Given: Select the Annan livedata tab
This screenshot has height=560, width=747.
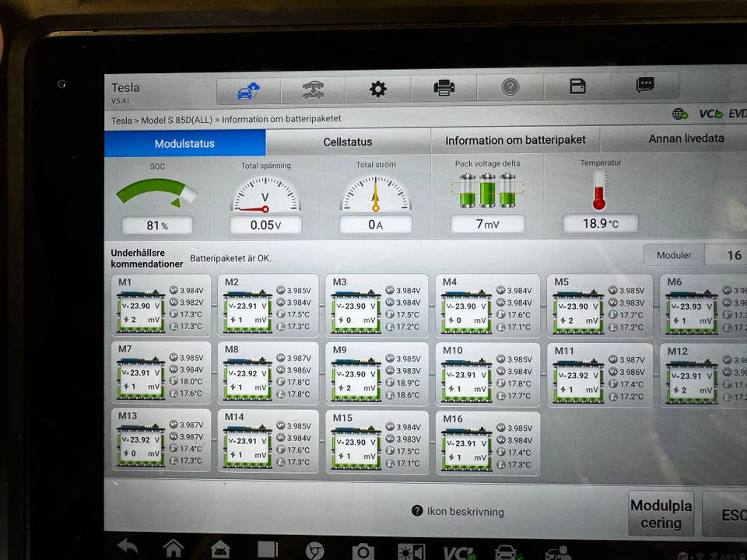Looking at the screenshot, I should pos(686,138).
